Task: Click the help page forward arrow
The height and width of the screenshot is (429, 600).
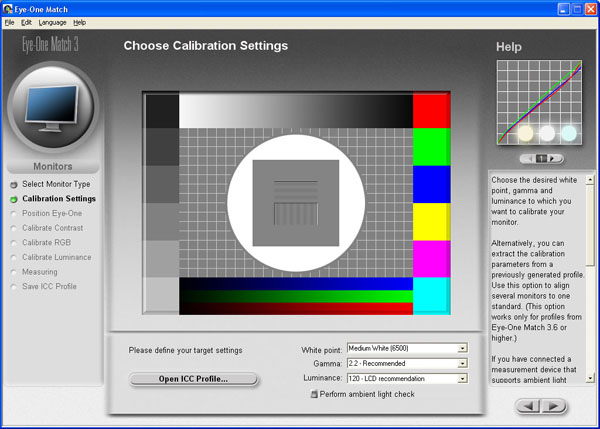Action: [553, 158]
